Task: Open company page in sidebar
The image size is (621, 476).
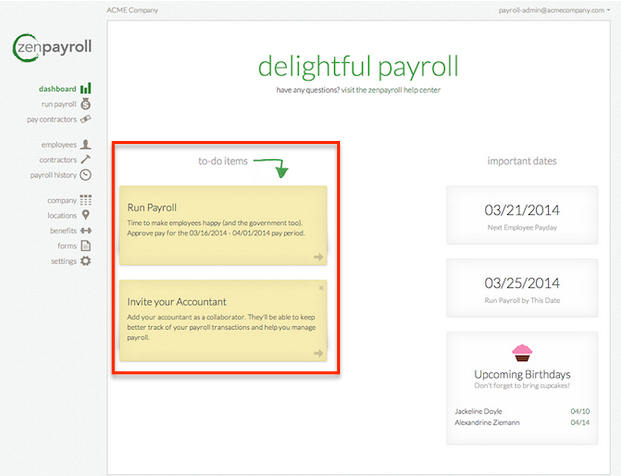Action: 62,200
